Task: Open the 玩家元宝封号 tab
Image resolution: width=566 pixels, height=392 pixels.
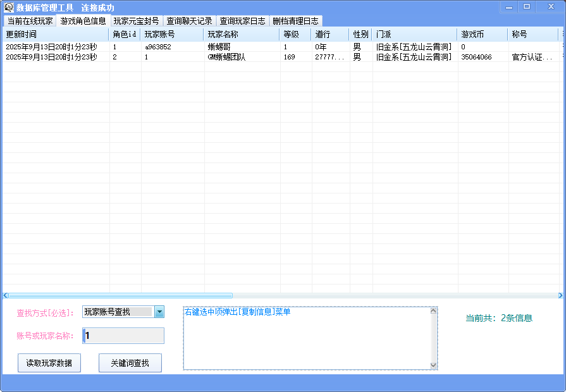Action: tap(136, 21)
